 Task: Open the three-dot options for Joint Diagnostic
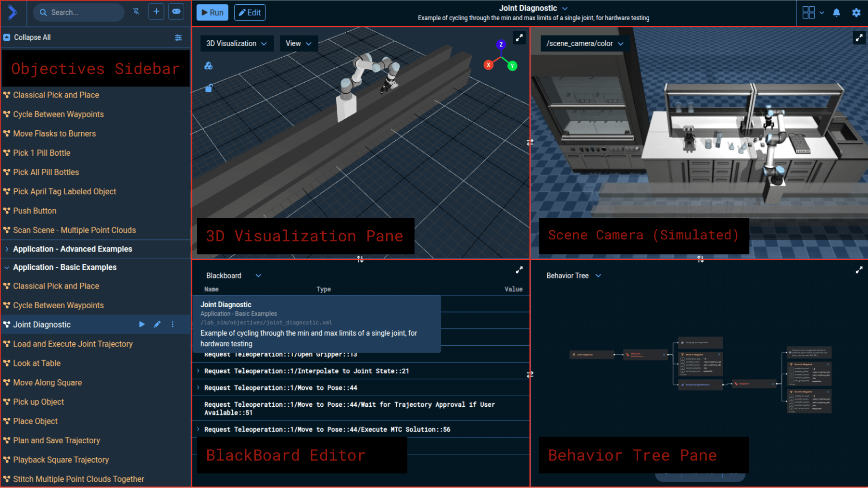[x=173, y=325]
